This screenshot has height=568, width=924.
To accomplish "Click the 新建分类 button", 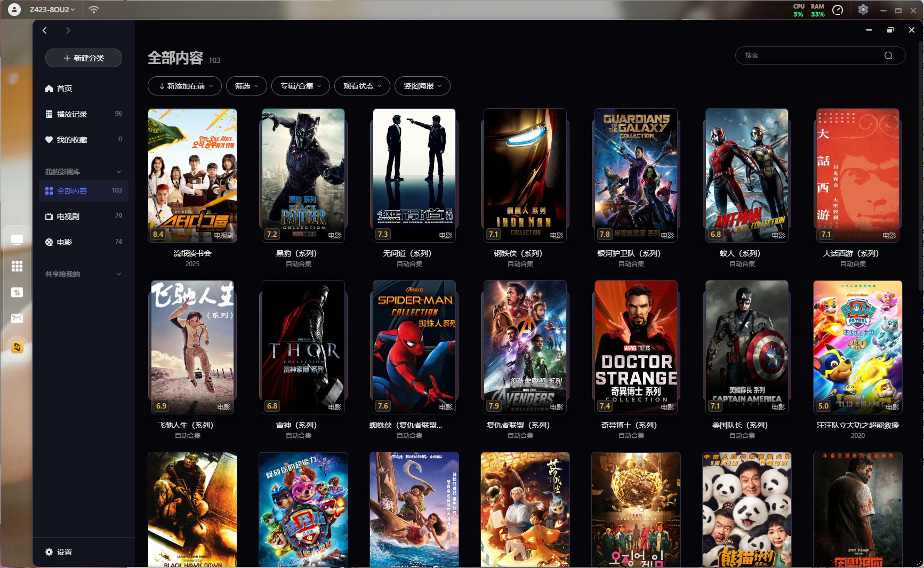I will click(x=84, y=58).
